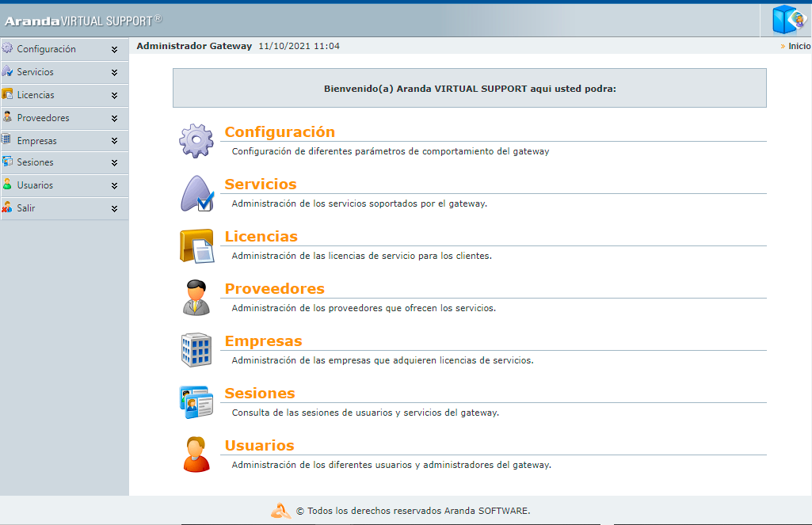The height and width of the screenshot is (525, 812).
Task: Open the large Proveedores businessman icon
Action: click(x=196, y=298)
